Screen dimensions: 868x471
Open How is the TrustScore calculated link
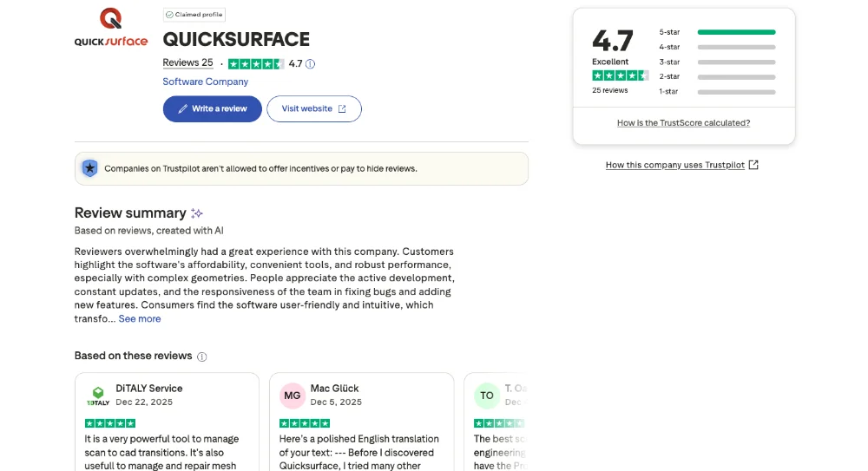684,123
